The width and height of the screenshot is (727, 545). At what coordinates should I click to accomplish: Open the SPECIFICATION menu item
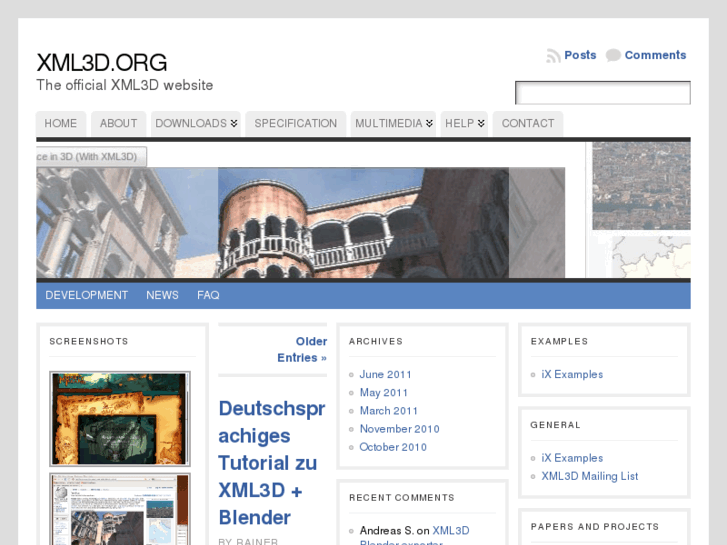(x=295, y=123)
